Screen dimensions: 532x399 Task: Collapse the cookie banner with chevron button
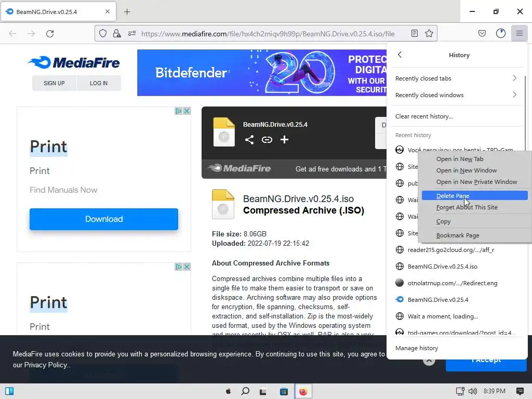click(429, 361)
